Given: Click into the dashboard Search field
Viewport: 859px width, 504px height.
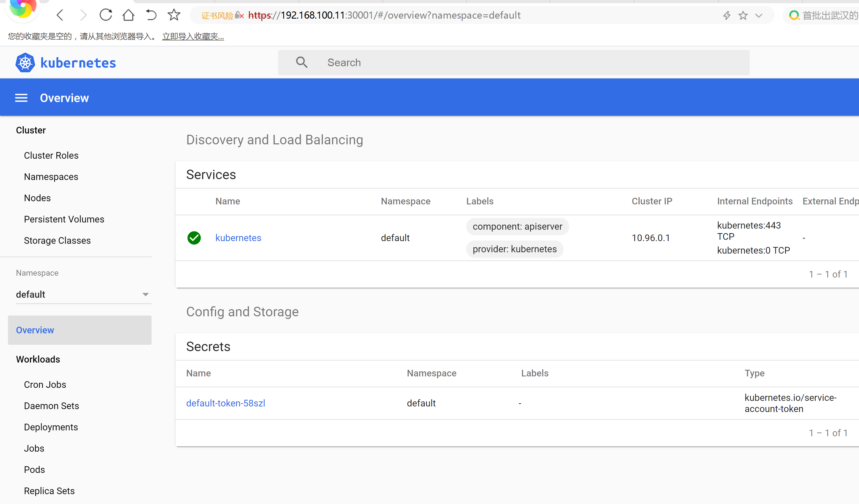Looking at the screenshot, I should tap(514, 63).
